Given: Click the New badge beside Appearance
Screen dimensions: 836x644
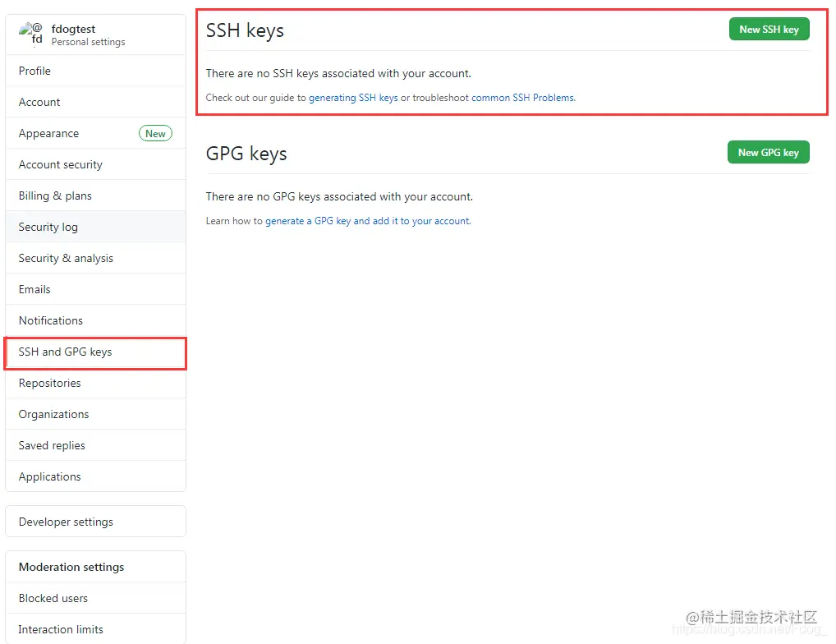Looking at the screenshot, I should (155, 133).
